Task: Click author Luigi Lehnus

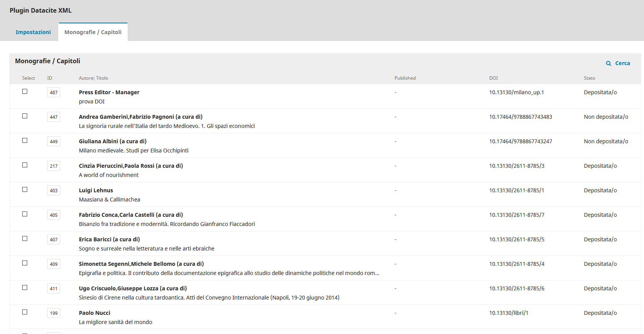Action: click(96, 190)
